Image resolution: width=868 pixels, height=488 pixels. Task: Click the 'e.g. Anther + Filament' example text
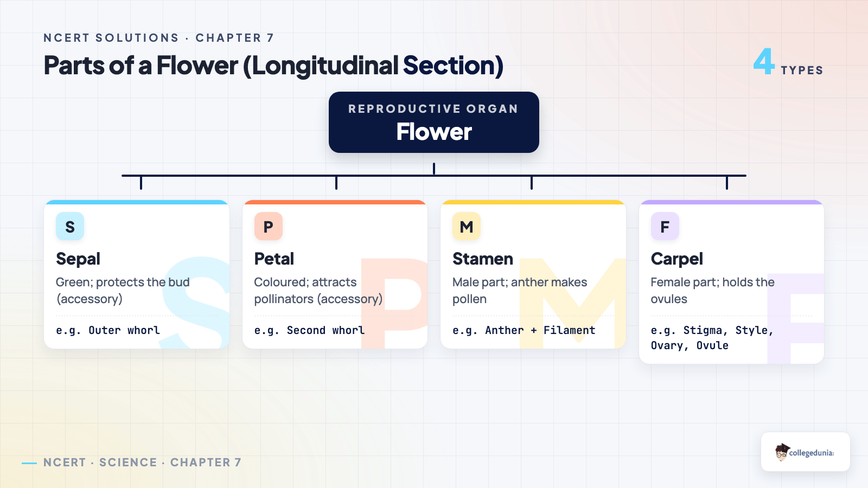click(x=524, y=330)
